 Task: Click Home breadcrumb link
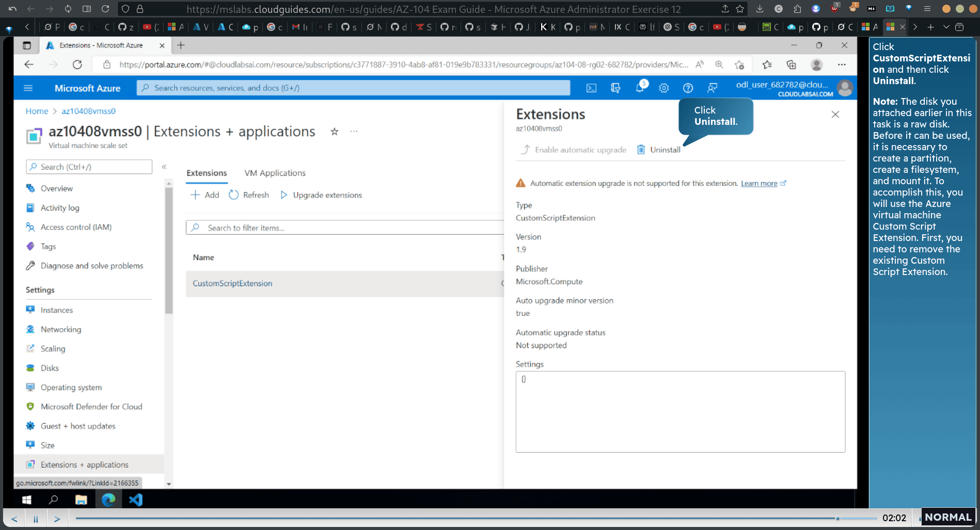pyautogui.click(x=37, y=111)
